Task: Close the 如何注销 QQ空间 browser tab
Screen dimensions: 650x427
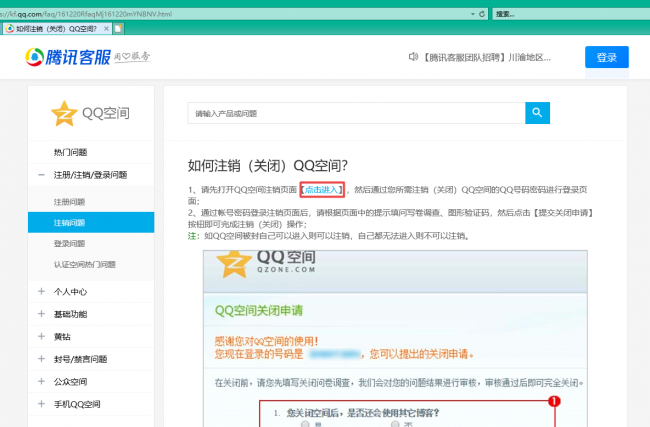Action: pos(106,29)
